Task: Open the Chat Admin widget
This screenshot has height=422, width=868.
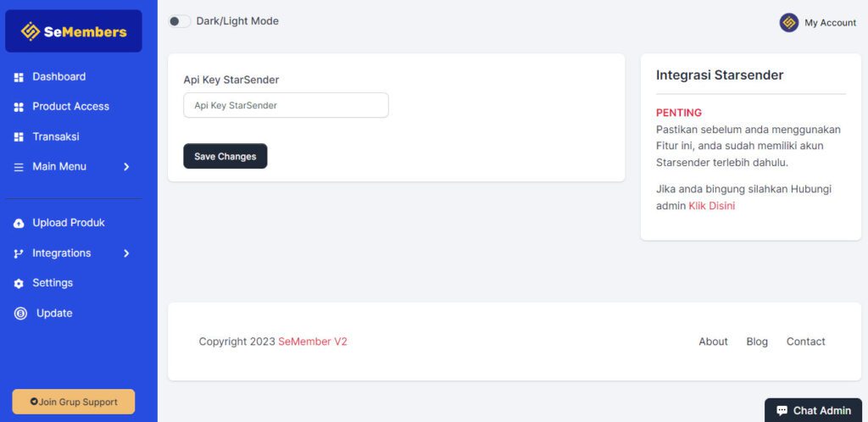Action: (813, 410)
